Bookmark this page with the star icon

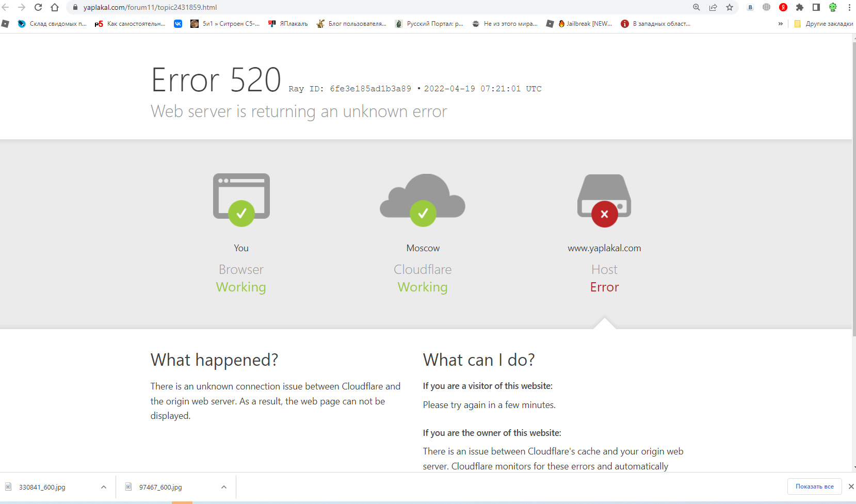(x=730, y=7)
